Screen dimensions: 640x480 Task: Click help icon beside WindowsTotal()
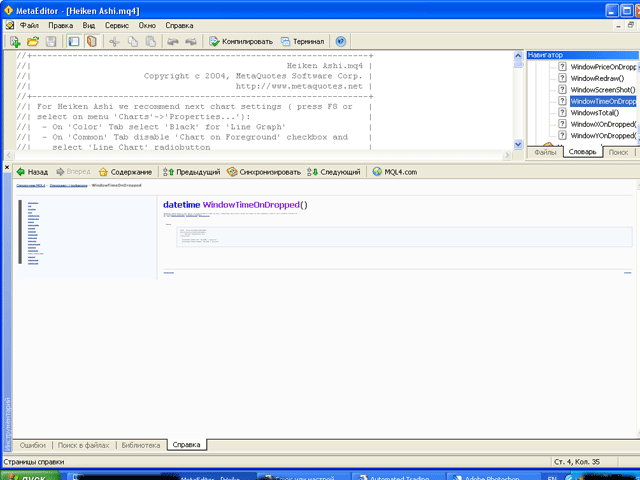562,112
